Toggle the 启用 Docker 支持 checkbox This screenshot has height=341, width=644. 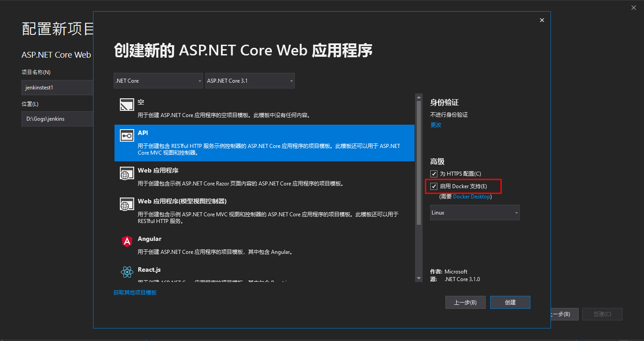(434, 186)
